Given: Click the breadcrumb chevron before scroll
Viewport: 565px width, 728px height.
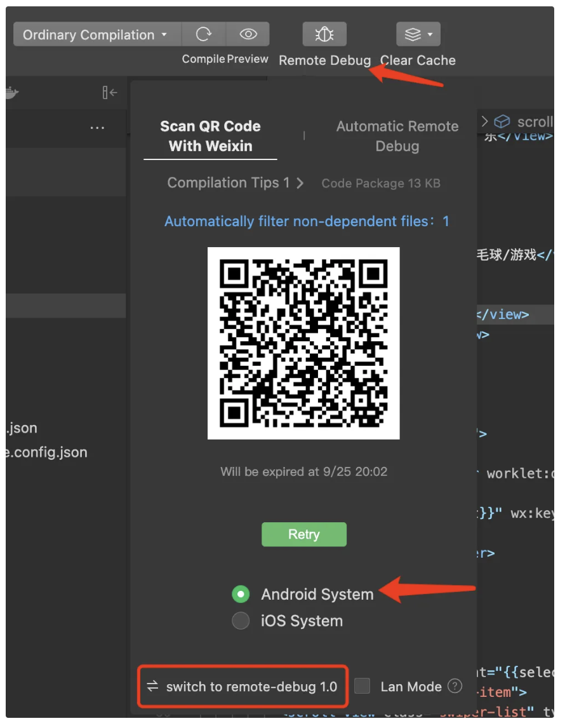Looking at the screenshot, I should (484, 121).
